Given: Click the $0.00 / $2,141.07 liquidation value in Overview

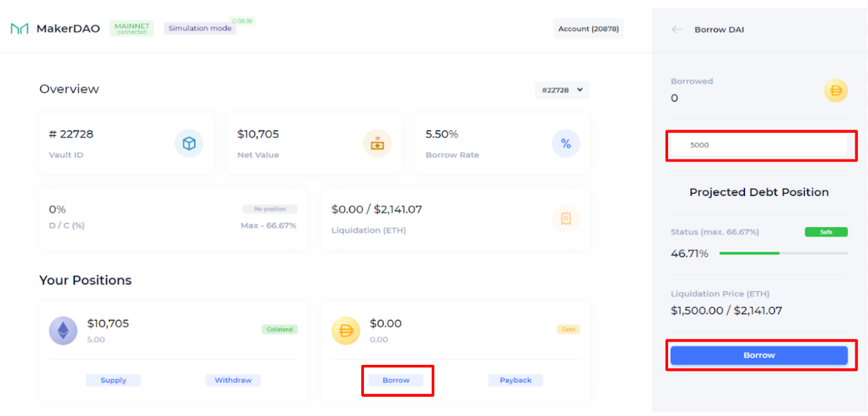Looking at the screenshot, I should [377, 209].
